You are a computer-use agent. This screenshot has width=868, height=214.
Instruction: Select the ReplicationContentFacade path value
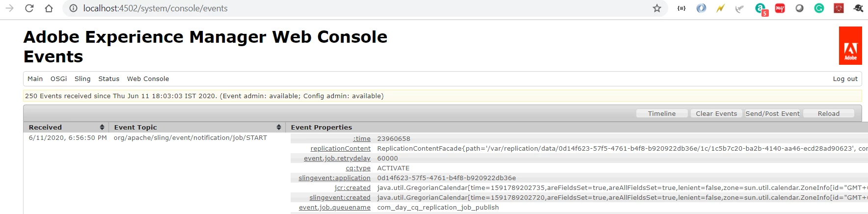(623, 149)
